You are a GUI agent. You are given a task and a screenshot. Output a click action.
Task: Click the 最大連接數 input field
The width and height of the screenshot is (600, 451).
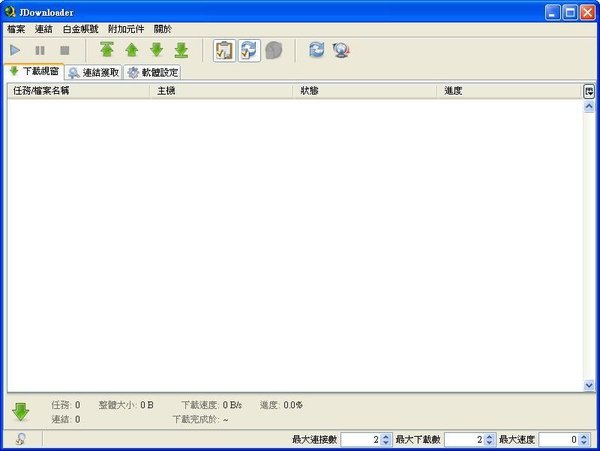tap(360, 440)
